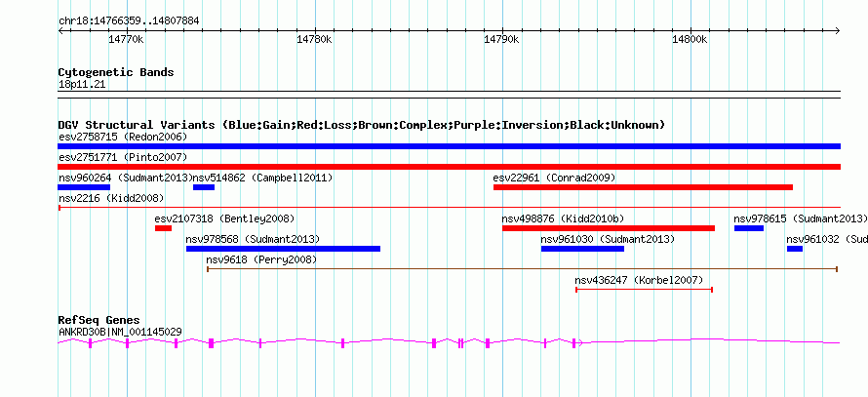This screenshot has width=868, height=397.
Task: Open nsv514862 (Campbell2011) variant label
Action: [263, 178]
